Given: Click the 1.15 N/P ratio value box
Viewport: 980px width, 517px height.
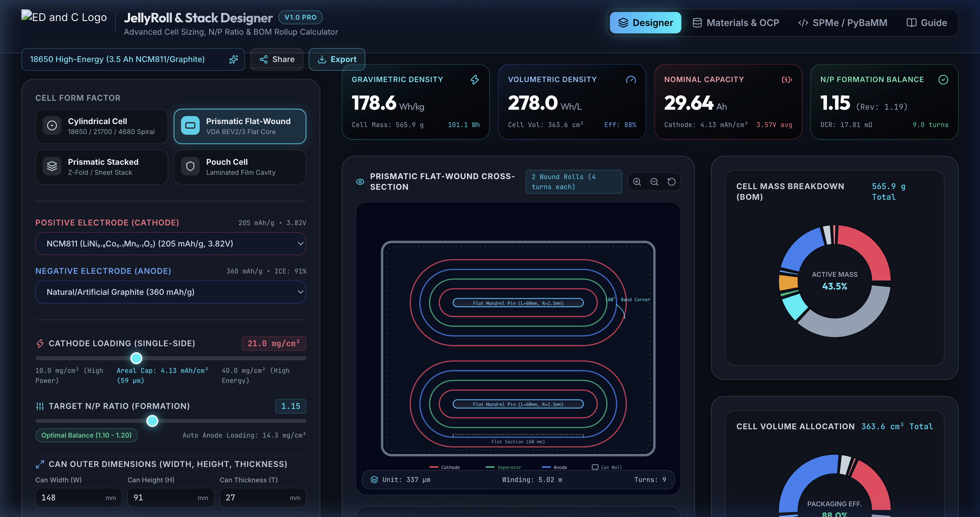Looking at the screenshot, I should coord(291,406).
